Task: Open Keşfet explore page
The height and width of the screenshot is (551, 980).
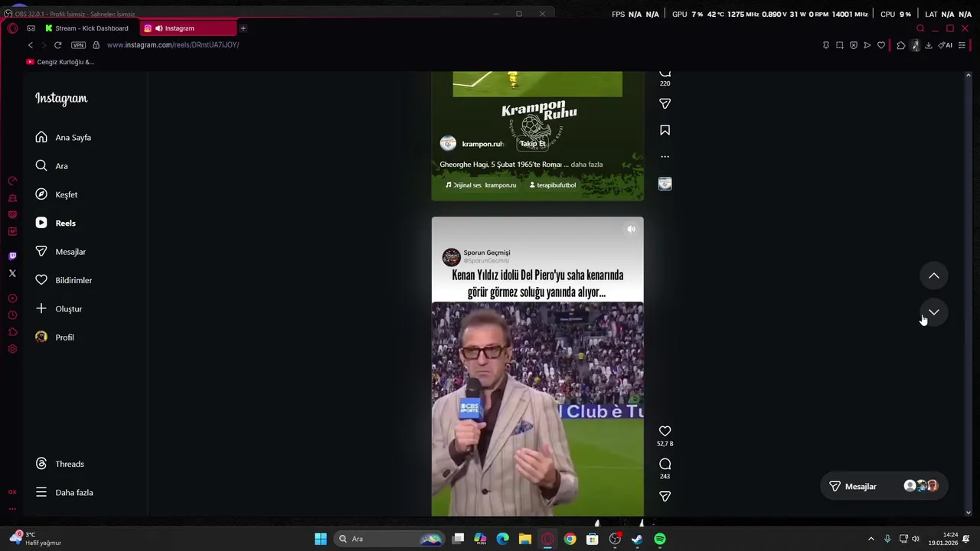Action: click(x=56, y=194)
